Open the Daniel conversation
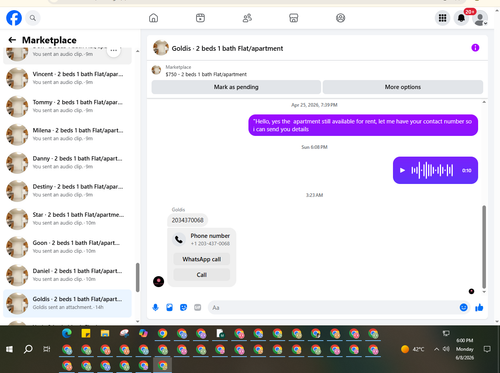Screen dimensions: 500x373 67,275
